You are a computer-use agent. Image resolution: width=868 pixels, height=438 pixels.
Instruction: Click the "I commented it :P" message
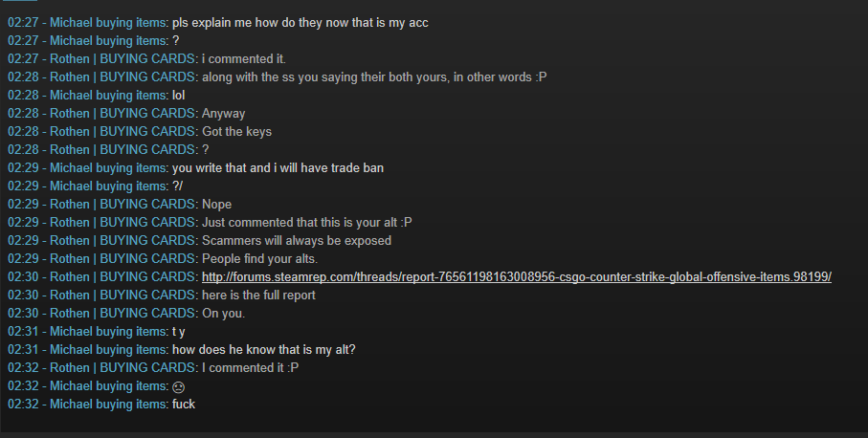coord(250,368)
